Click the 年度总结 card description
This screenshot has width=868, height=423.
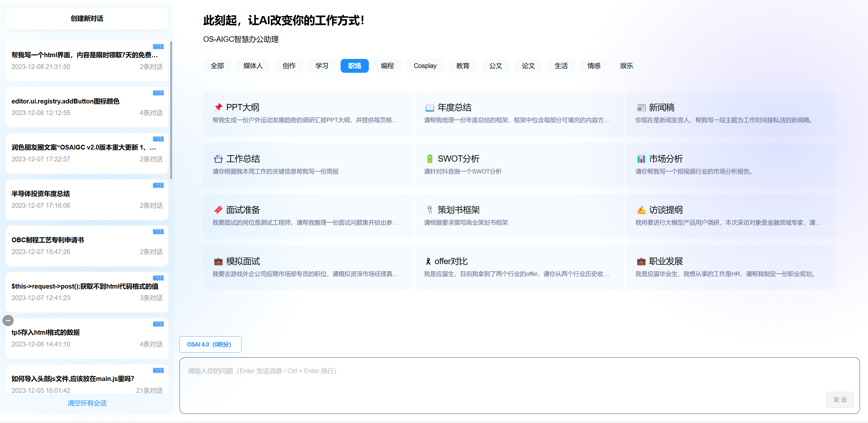(x=517, y=120)
